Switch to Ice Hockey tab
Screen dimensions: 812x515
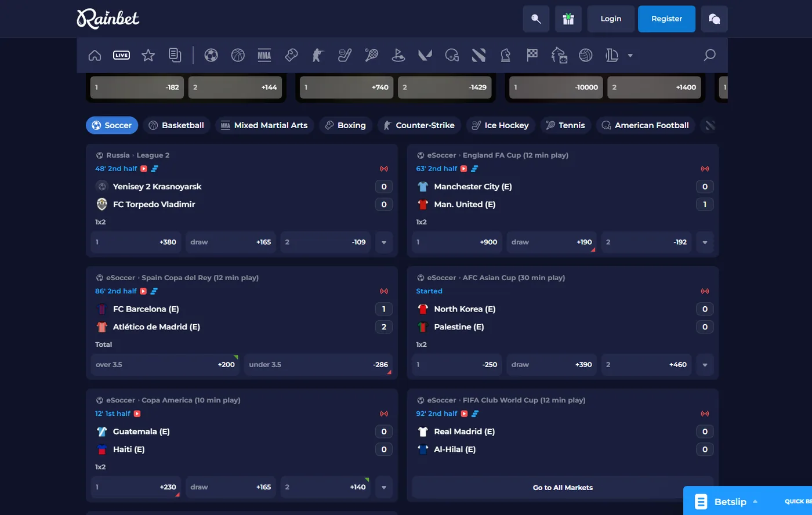pos(501,125)
